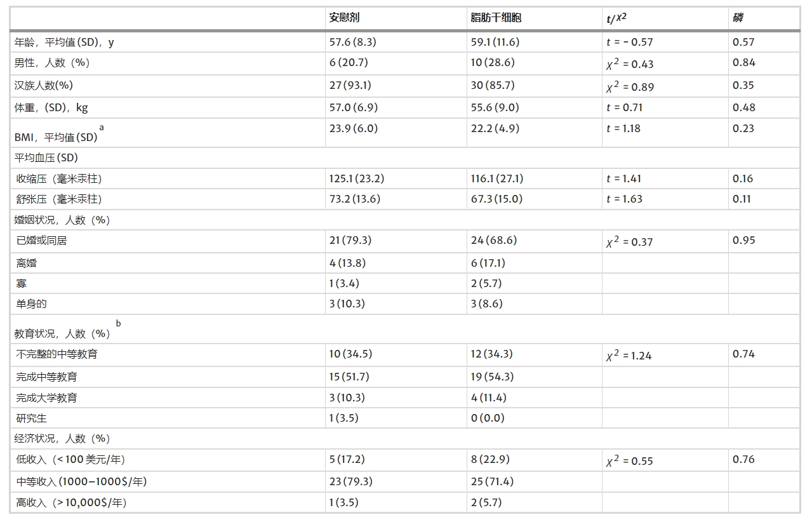Click the t/χ2 column header
The width and height of the screenshot is (812, 522).
tap(616, 18)
